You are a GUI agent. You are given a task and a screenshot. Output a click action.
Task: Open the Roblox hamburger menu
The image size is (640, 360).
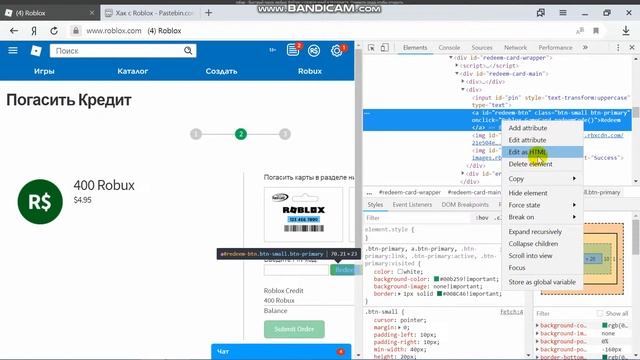(13, 50)
